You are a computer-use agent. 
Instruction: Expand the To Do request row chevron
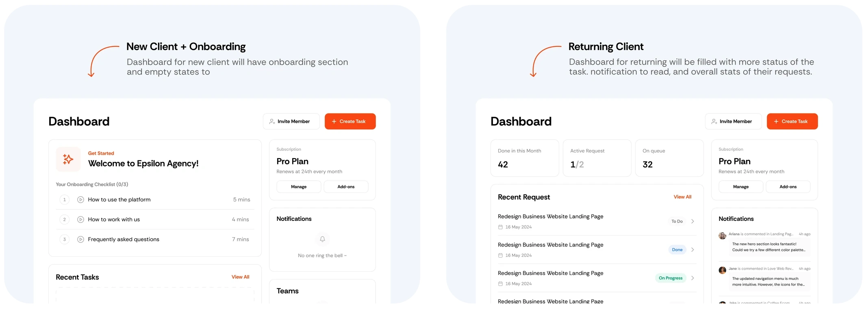point(692,221)
